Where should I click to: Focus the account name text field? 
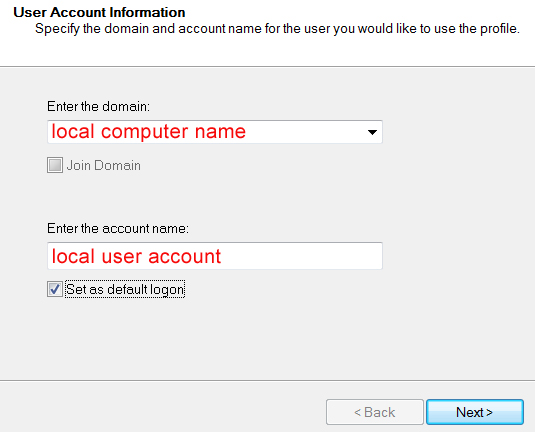click(x=215, y=256)
